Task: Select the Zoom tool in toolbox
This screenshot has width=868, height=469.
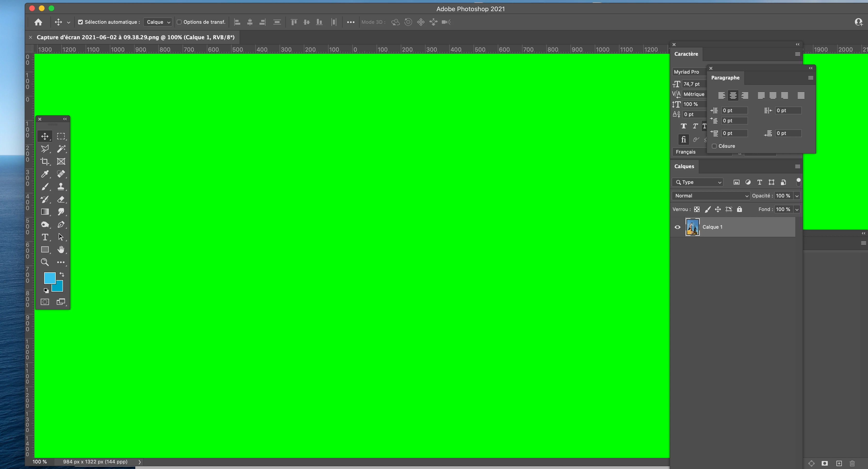Action: click(x=44, y=262)
